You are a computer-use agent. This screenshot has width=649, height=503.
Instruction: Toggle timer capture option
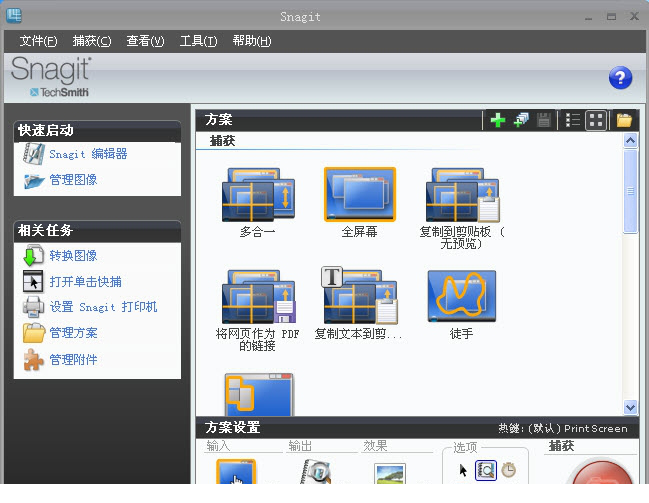[x=509, y=470]
